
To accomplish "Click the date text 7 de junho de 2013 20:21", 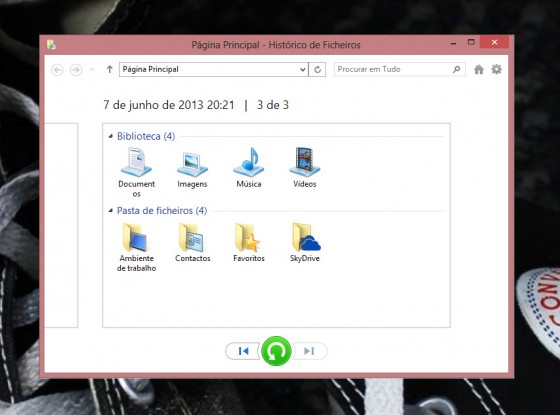I will pos(169,105).
